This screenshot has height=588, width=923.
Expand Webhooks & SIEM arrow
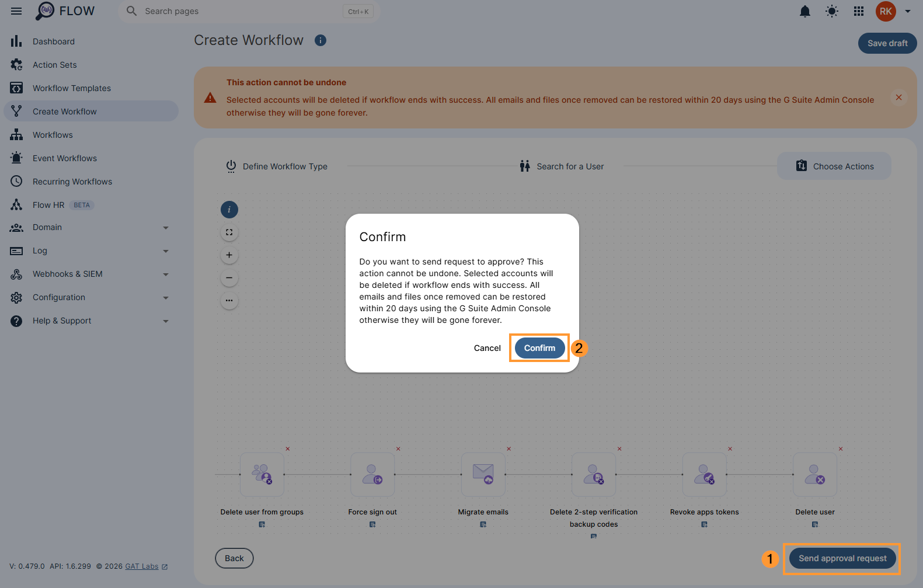click(x=166, y=274)
